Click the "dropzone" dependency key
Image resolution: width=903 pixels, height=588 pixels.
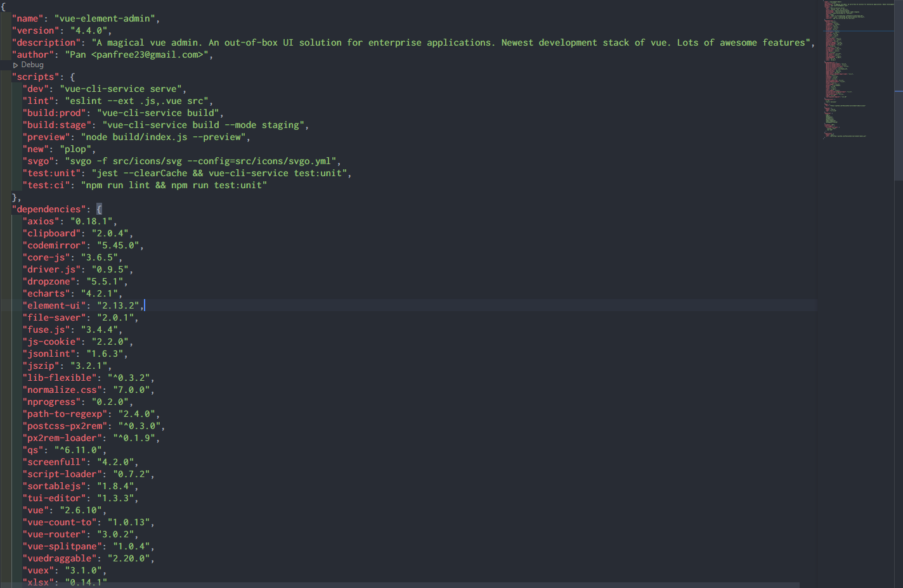[x=49, y=281]
